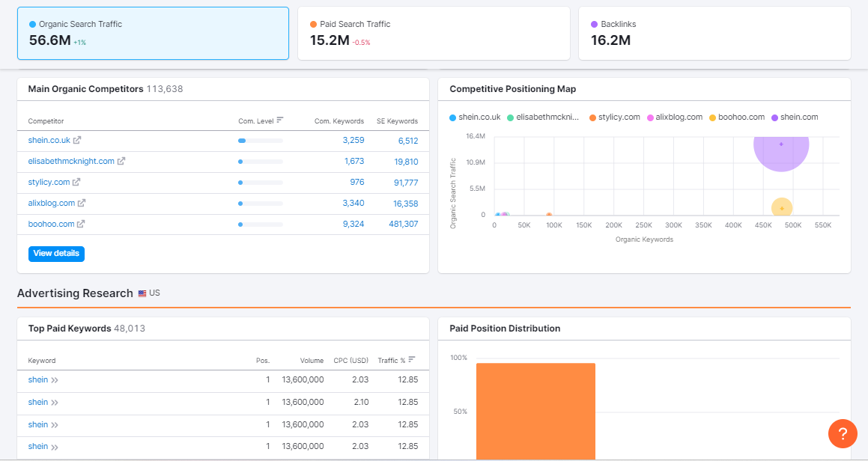Open the boohoo.com competitor link

[52, 224]
